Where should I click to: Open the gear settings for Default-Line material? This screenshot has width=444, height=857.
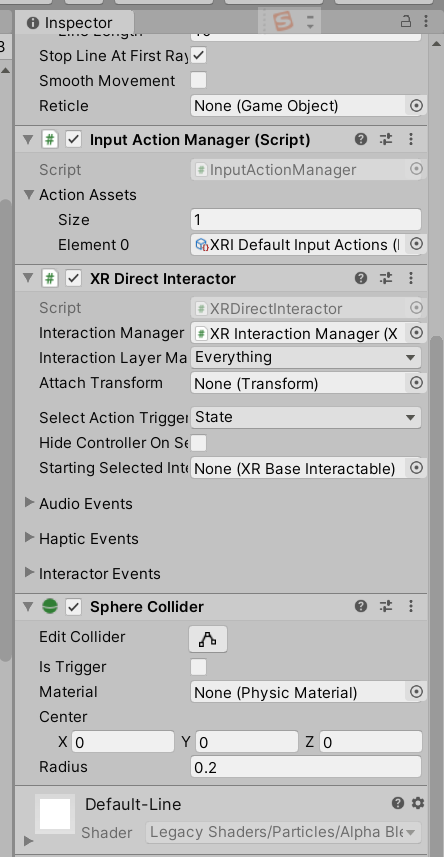(x=418, y=803)
